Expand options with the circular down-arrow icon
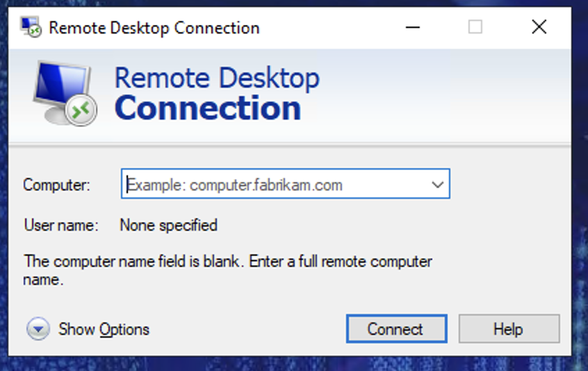Image resolution: width=588 pixels, height=371 pixels. pyautogui.click(x=38, y=329)
